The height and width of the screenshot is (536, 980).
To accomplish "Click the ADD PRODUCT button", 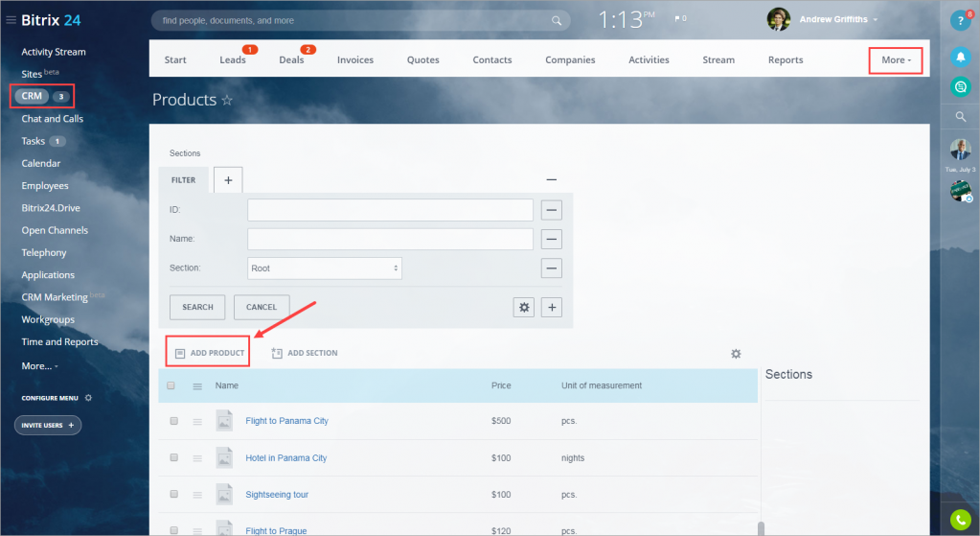I will (x=209, y=353).
